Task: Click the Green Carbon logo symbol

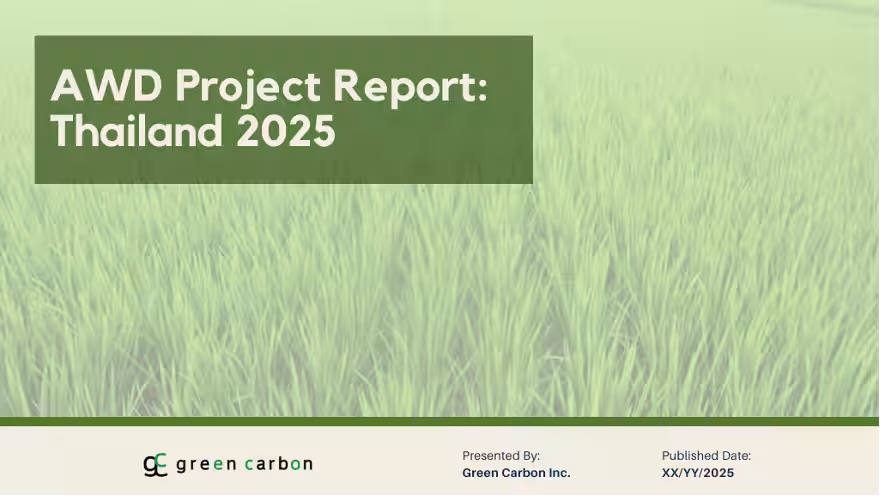Action: point(155,464)
